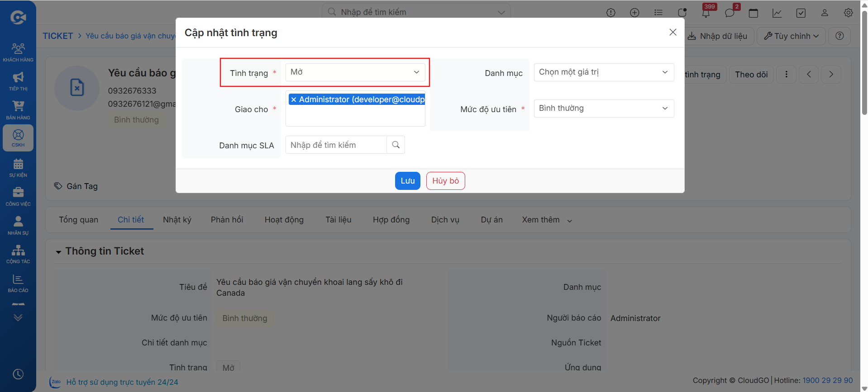The width and height of the screenshot is (868, 392).
Task: Open the Tình trạng dropdown showing Mở
Action: click(x=355, y=72)
